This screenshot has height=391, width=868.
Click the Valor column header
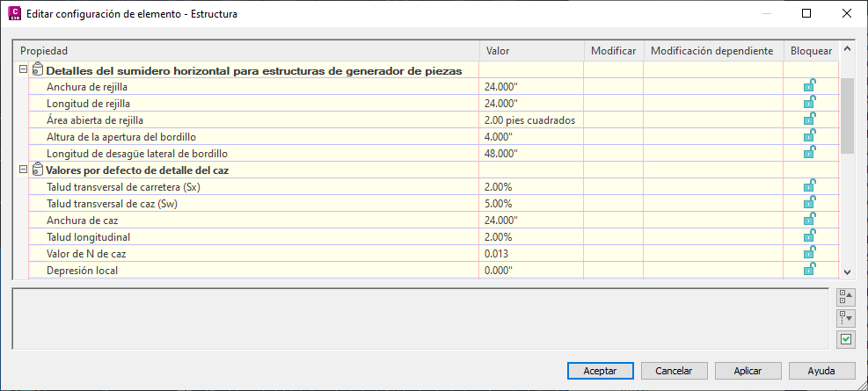point(531,51)
